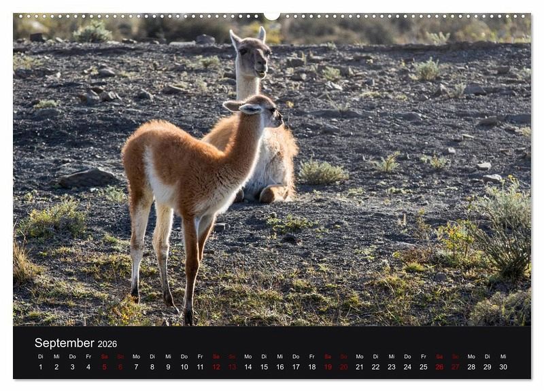Pick the red Saturday 19 date
This screenshot has height=392, width=544.
tap(328, 367)
